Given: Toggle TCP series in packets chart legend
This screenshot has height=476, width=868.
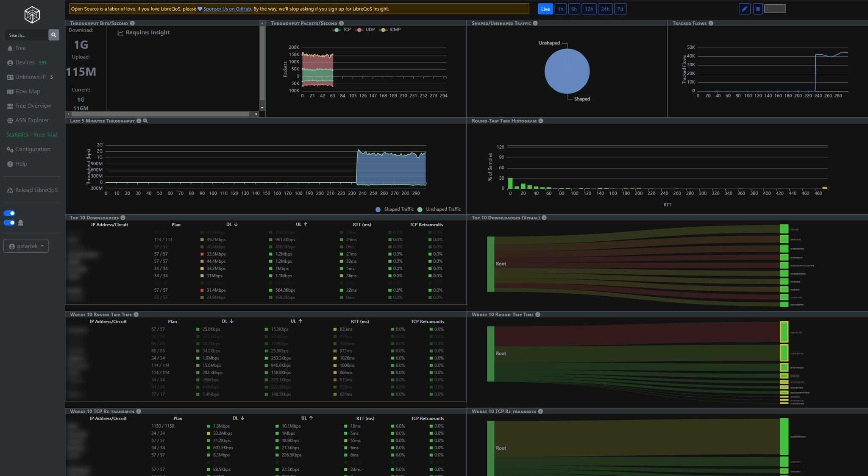Looking at the screenshot, I should pyautogui.click(x=342, y=30).
